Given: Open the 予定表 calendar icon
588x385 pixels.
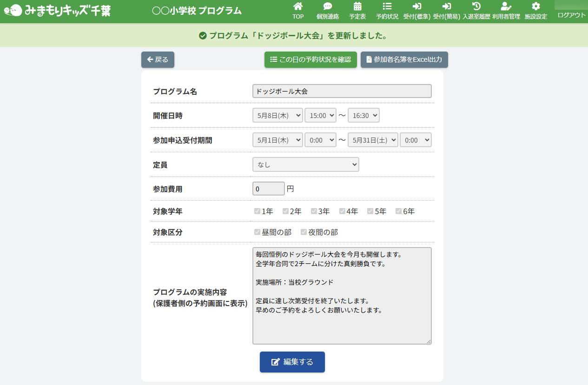Looking at the screenshot, I should pos(357,7).
